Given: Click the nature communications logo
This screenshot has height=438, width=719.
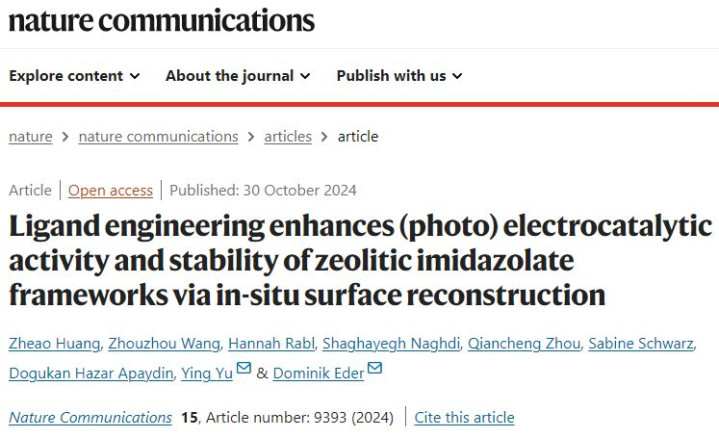Looking at the screenshot, I should click(161, 20).
